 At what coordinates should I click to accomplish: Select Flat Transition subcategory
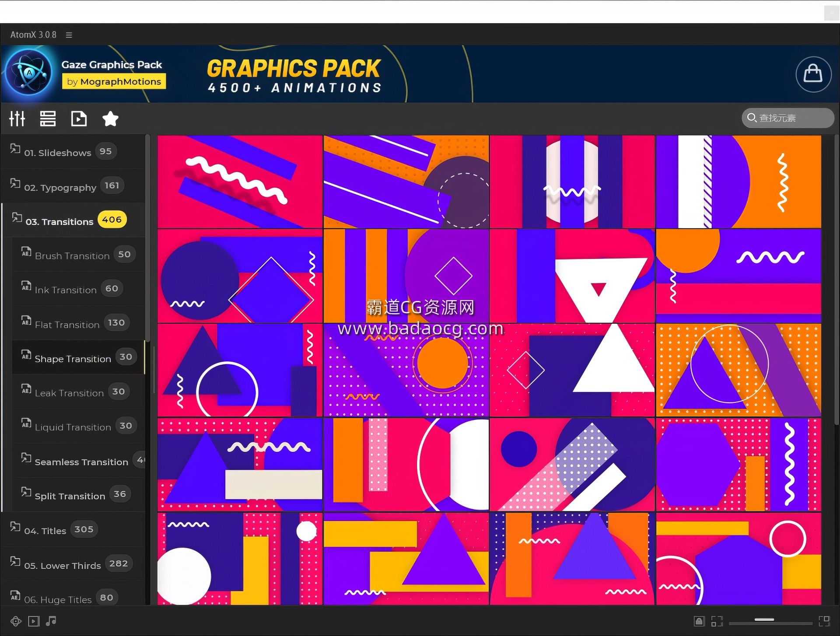click(78, 323)
